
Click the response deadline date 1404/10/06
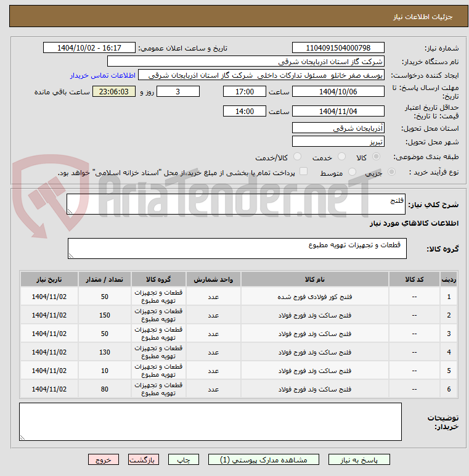click(x=338, y=92)
